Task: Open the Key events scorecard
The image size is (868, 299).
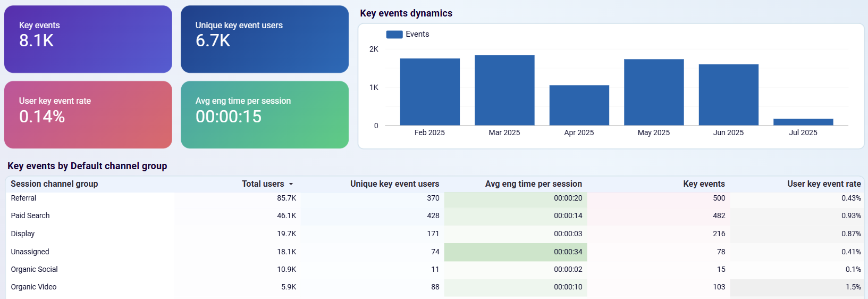Action: pos(88,39)
